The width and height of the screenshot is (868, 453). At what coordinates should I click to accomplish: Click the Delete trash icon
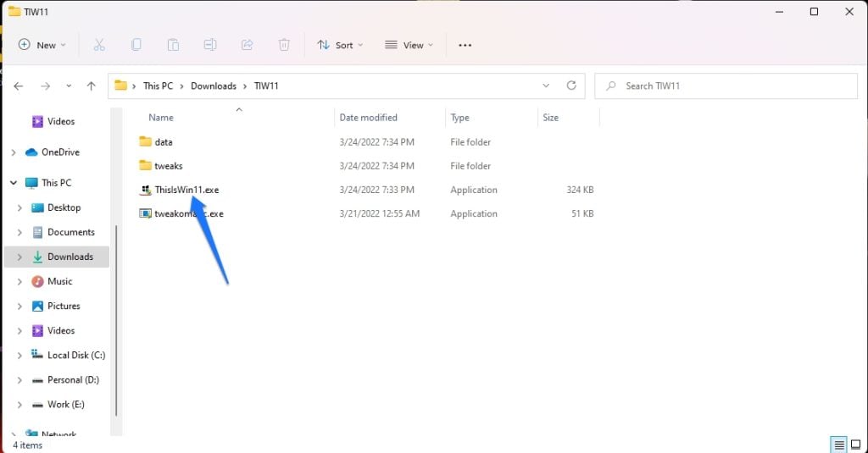pos(284,45)
